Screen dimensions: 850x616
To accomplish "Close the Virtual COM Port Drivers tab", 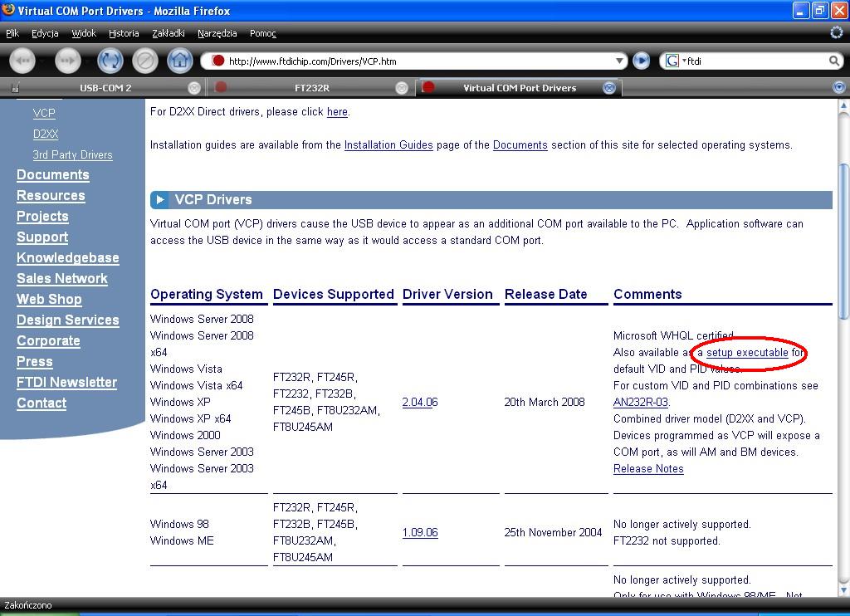I will (x=609, y=88).
